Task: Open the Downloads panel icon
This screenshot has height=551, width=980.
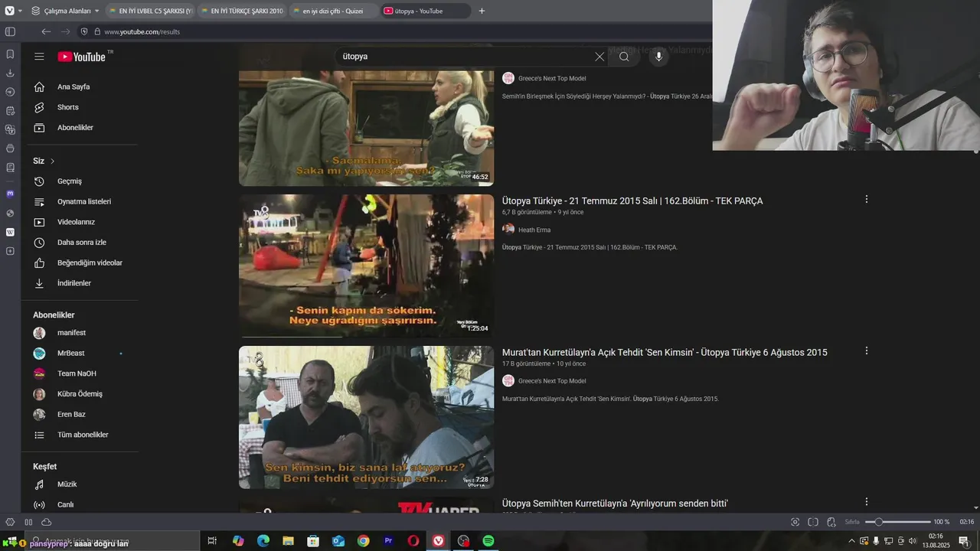Action: coord(10,73)
